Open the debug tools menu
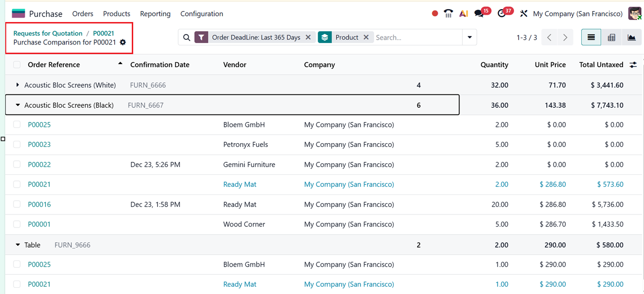Viewport: 644px width, 294px height. pyautogui.click(x=524, y=13)
